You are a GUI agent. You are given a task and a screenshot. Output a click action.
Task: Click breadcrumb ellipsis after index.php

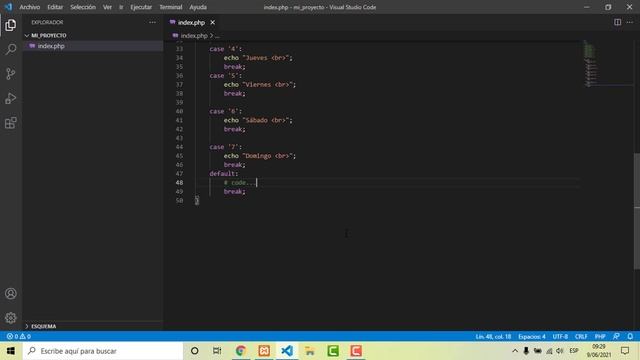[217, 36]
